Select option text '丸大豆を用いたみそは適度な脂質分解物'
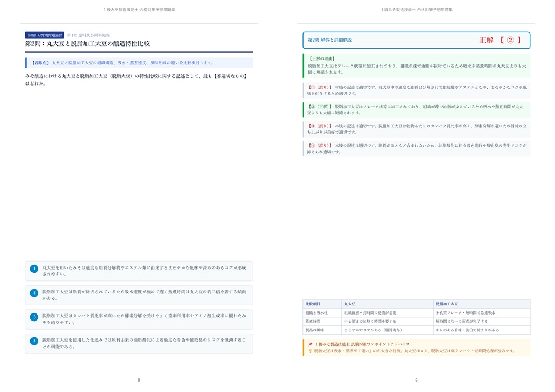 [x=144, y=271]
